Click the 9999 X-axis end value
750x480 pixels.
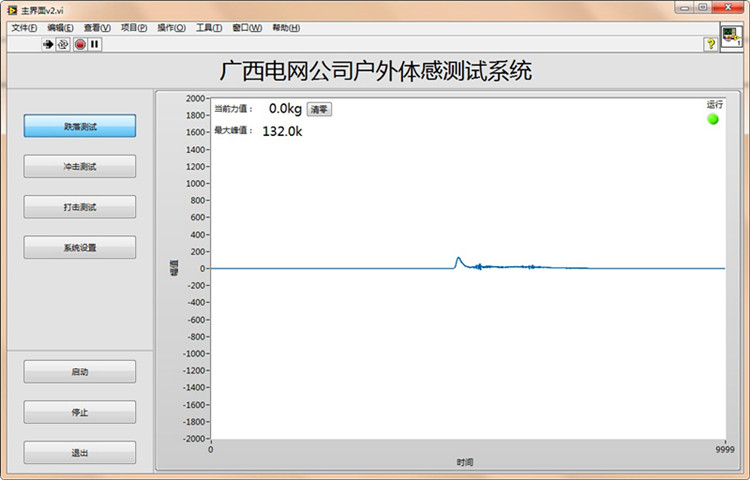[x=725, y=449]
